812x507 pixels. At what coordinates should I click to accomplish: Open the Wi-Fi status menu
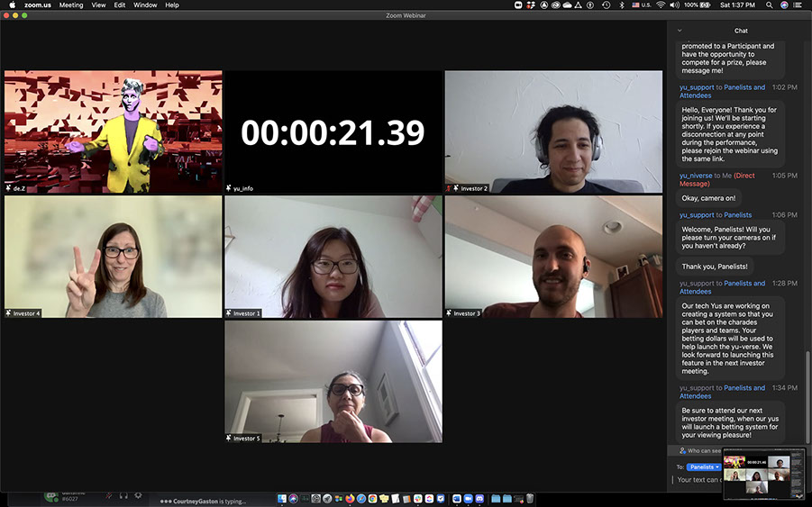click(x=661, y=5)
